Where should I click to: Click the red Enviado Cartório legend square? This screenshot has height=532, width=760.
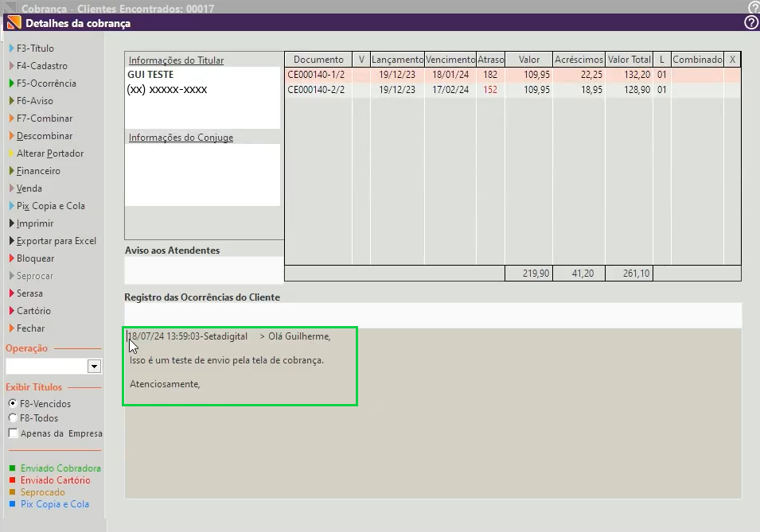(x=13, y=480)
